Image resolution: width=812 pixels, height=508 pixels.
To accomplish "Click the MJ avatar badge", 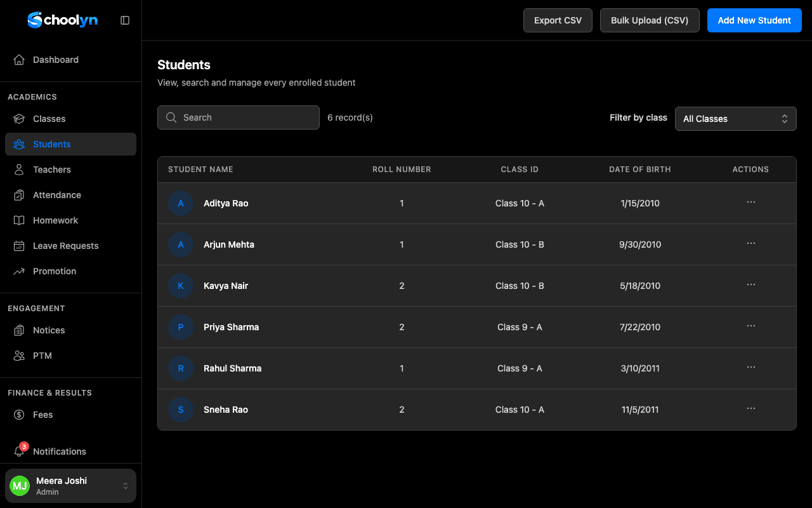I will click(20, 486).
